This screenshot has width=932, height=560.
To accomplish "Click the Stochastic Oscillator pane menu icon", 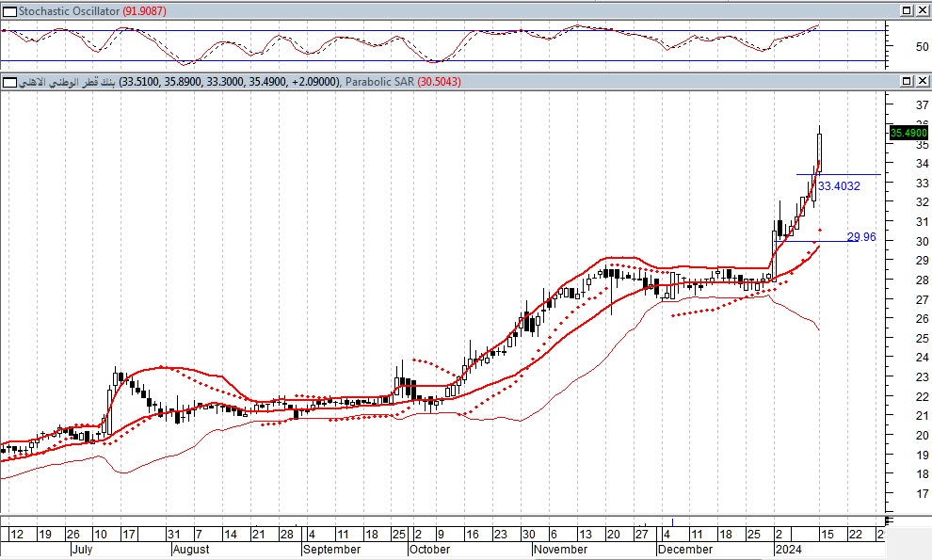I will (7, 10).
